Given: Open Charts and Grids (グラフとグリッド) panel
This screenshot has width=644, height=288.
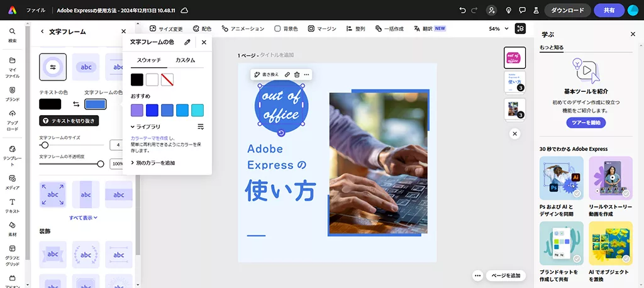Looking at the screenshot, I should [13, 255].
